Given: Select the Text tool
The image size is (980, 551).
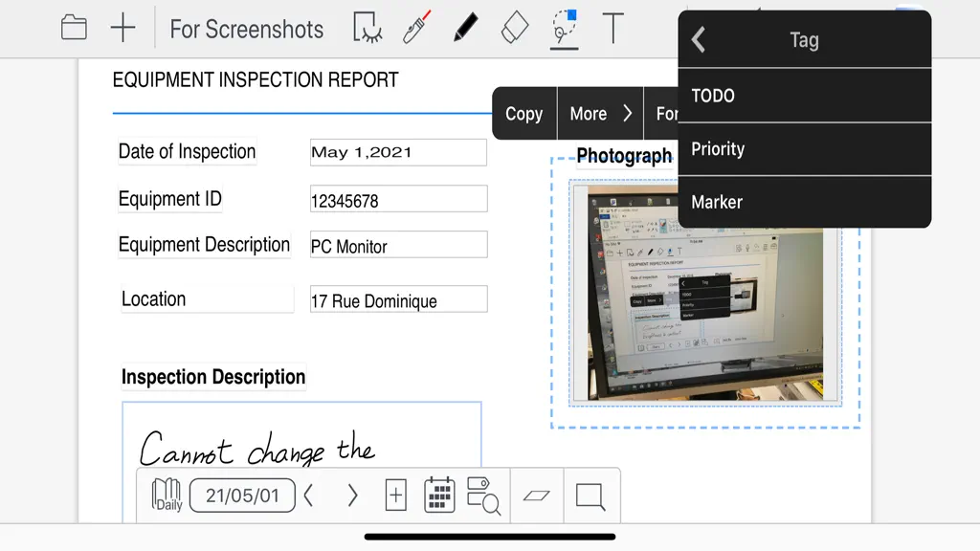Looking at the screenshot, I should tap(613, 28).
